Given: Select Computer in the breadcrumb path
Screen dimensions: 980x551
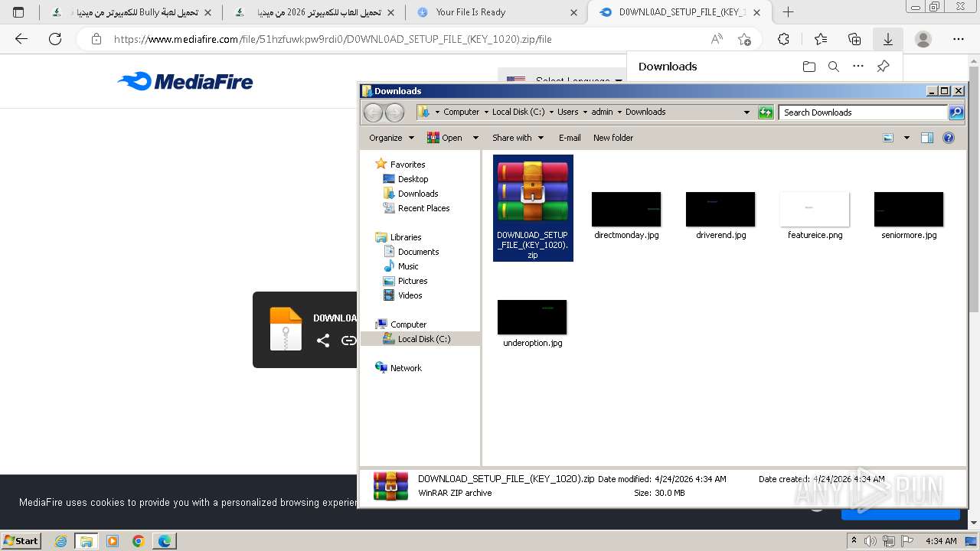Looking at the screenshot, I should click(461, 112).
